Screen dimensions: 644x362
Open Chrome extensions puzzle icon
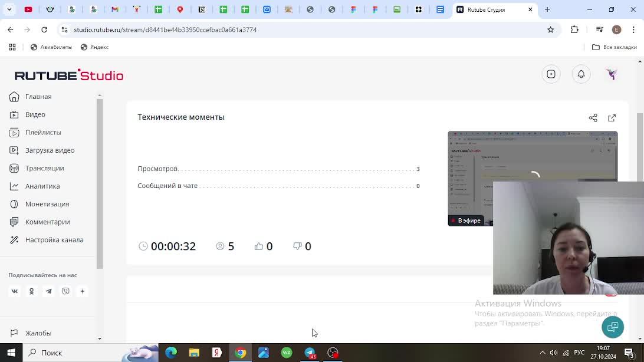click(574, 29)
